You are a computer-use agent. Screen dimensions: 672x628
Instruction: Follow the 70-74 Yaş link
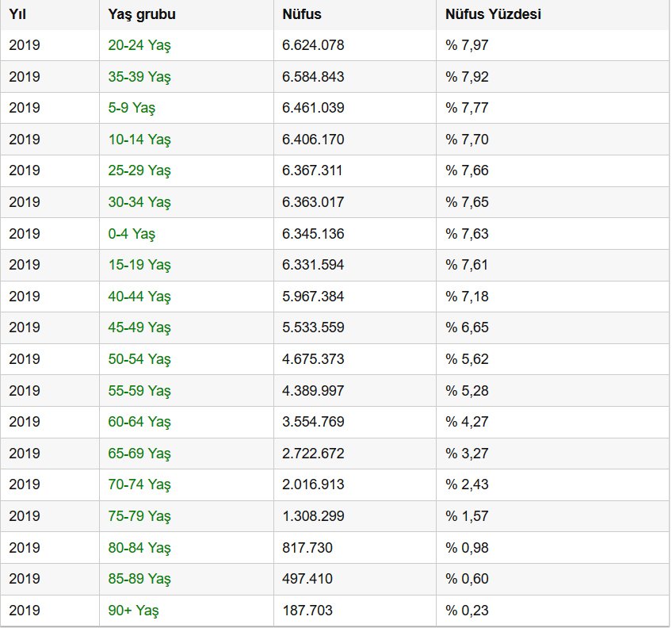139,484
